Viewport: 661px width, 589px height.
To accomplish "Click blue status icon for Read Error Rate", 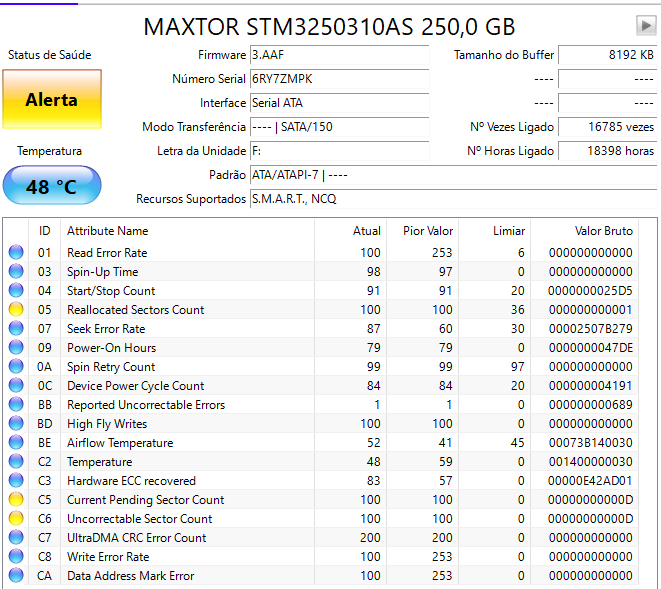I will [x=16, y=252].
